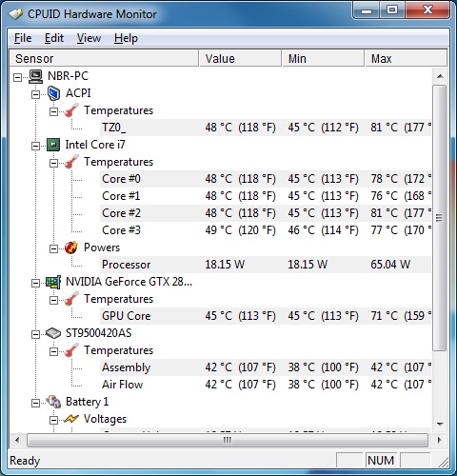This screenshot has height=476, width=457.
Task: Select the Core #0 row
Action: [265, 179]
